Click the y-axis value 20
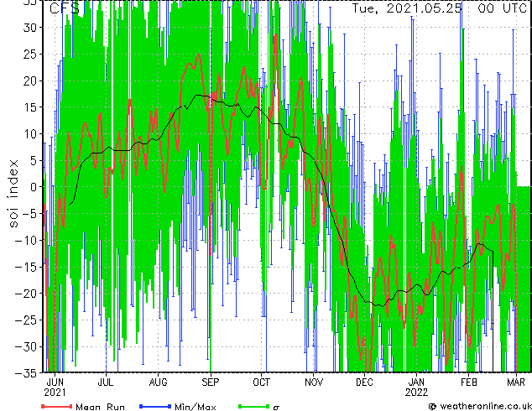The image size is (532, 411). pyautogui.click(x=30, y=81)
